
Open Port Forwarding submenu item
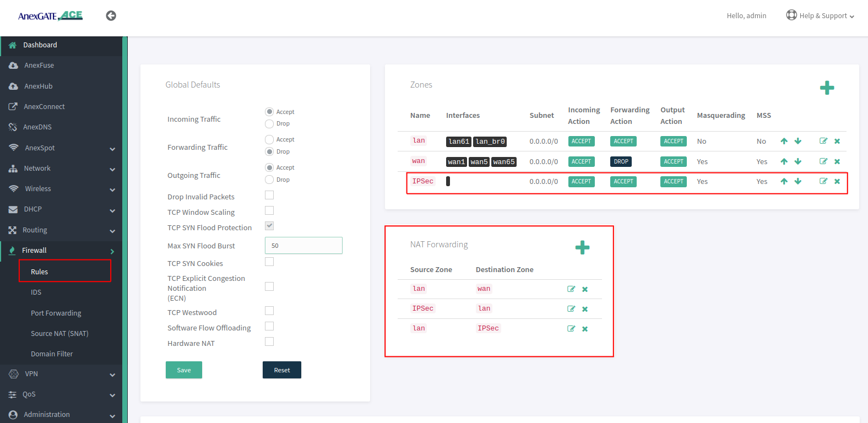(56, 313)
